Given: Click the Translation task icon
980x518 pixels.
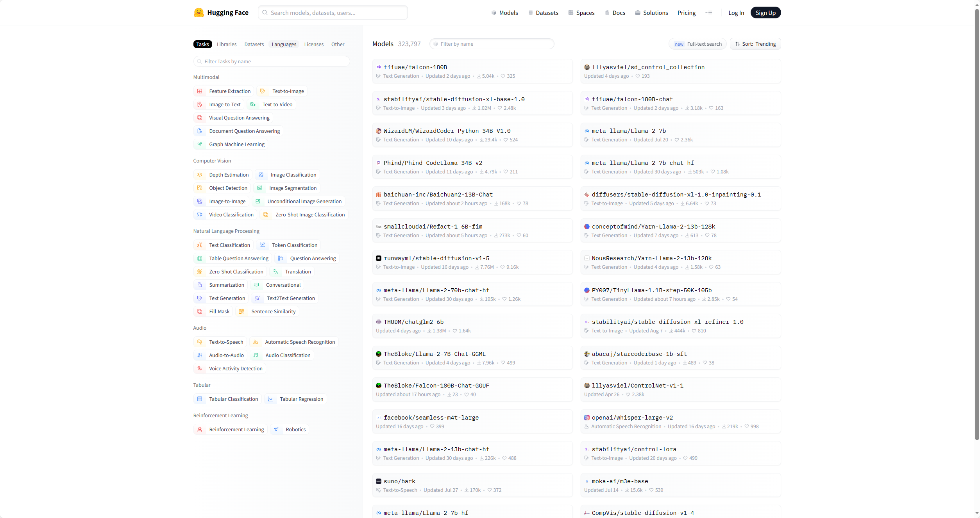Looking at the screenshot, I should [275, 272].
